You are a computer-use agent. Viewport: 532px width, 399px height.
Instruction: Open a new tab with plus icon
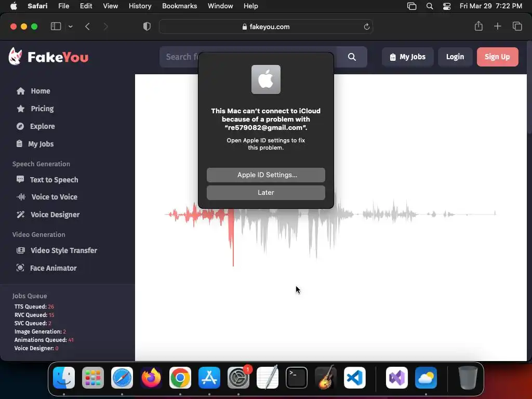pyautogui.click(x=497, y=26)
